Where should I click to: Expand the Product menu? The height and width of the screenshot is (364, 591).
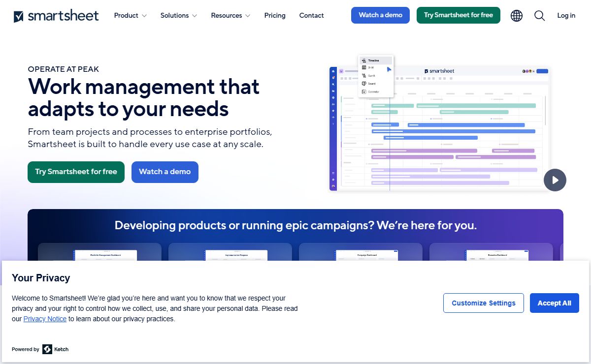(131, 16)
